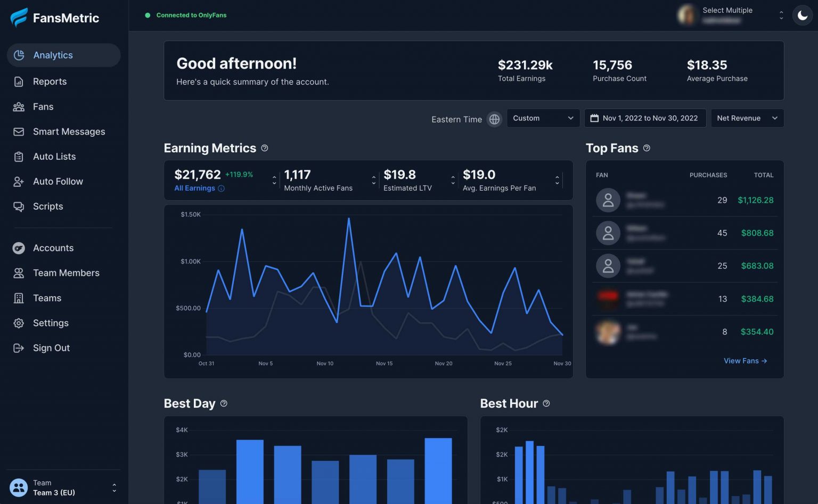Image resolution: width=818 pixels, height=504 pixels.
Task: Click the Eastern Time globe icon
Action: (494, 119)
